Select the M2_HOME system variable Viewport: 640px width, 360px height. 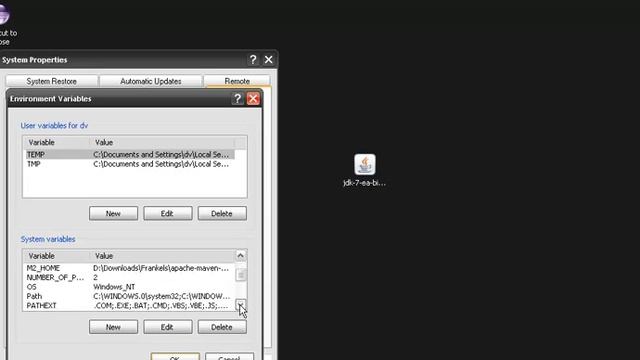(130, 268)
